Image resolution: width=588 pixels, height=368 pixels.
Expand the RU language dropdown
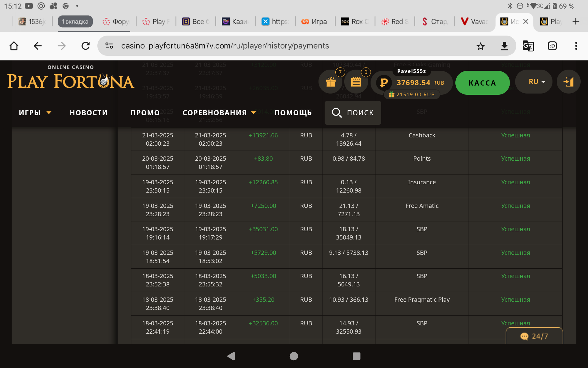tap(534, 82)
